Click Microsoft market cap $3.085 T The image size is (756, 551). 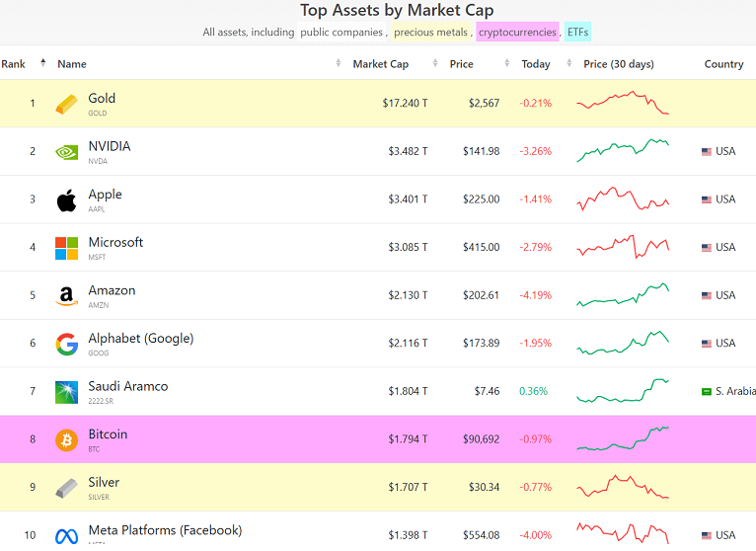408,247
